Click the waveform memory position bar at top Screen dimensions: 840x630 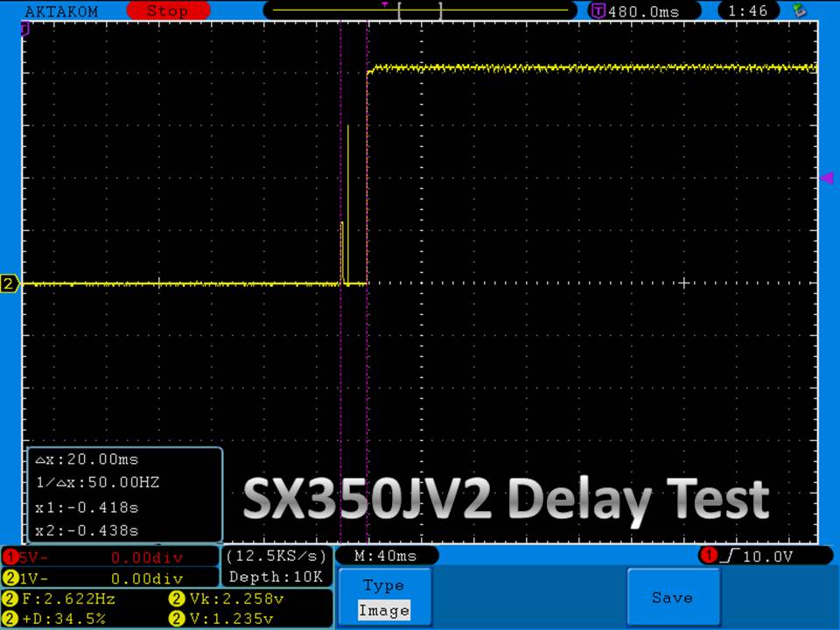click(x=420, y=11)
